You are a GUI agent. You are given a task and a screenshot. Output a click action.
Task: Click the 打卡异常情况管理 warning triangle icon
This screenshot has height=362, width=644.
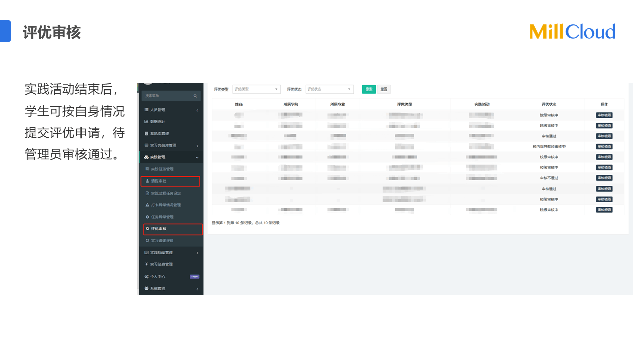(x=147, y=205)
